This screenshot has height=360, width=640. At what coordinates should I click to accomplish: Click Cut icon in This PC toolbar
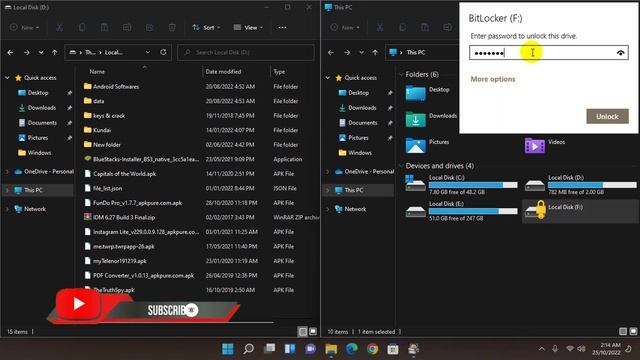coord(380,27)
